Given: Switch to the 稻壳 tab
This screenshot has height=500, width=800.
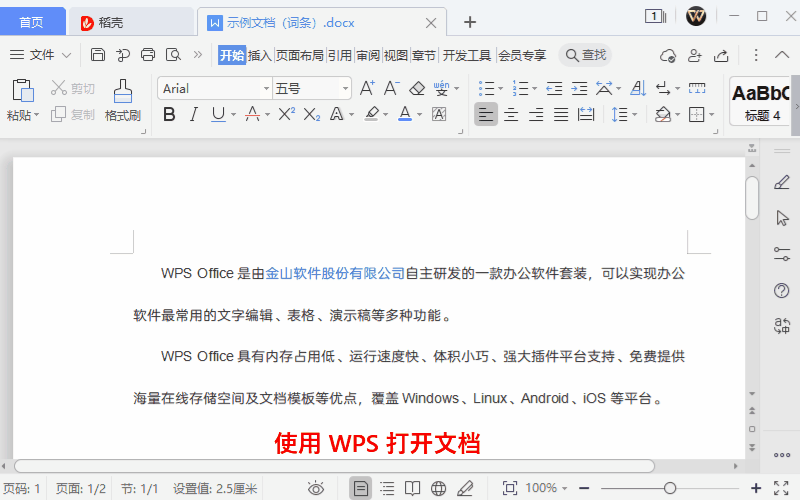Looking at the screenshot, I should [x=130, y=22].
